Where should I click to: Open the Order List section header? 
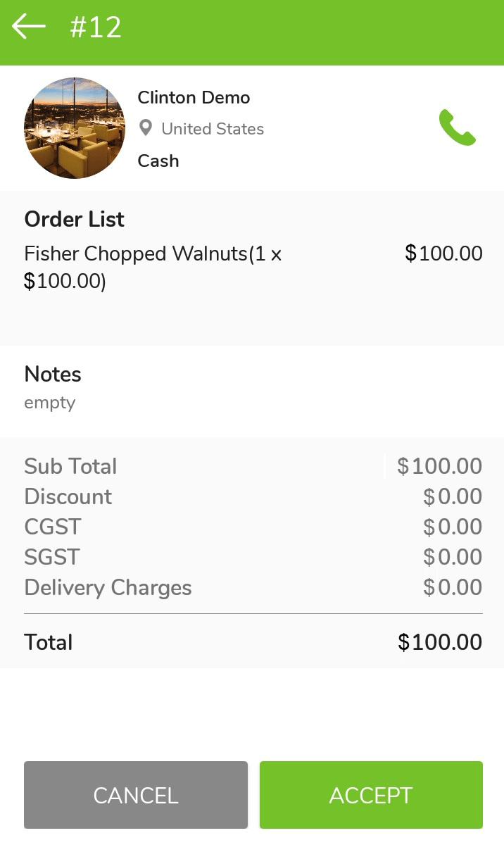coord(74,219)
